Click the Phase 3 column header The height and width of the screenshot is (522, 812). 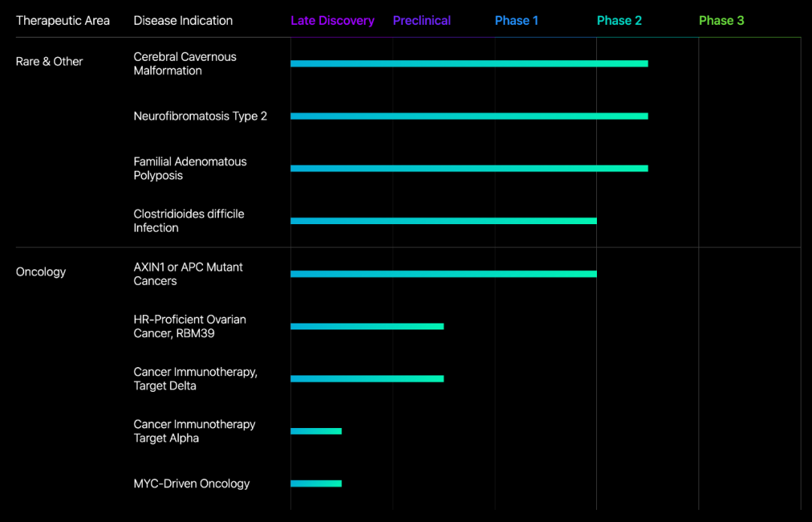[721, 20]
